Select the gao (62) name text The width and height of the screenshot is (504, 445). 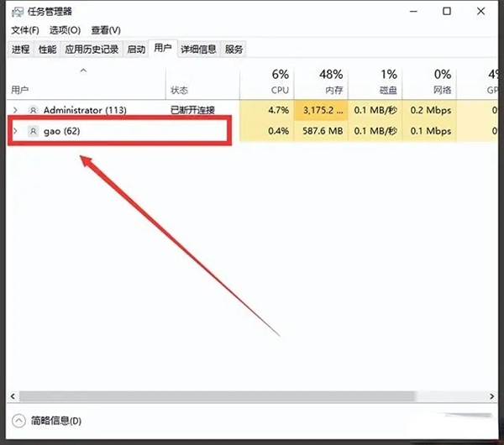coord(61,131)
